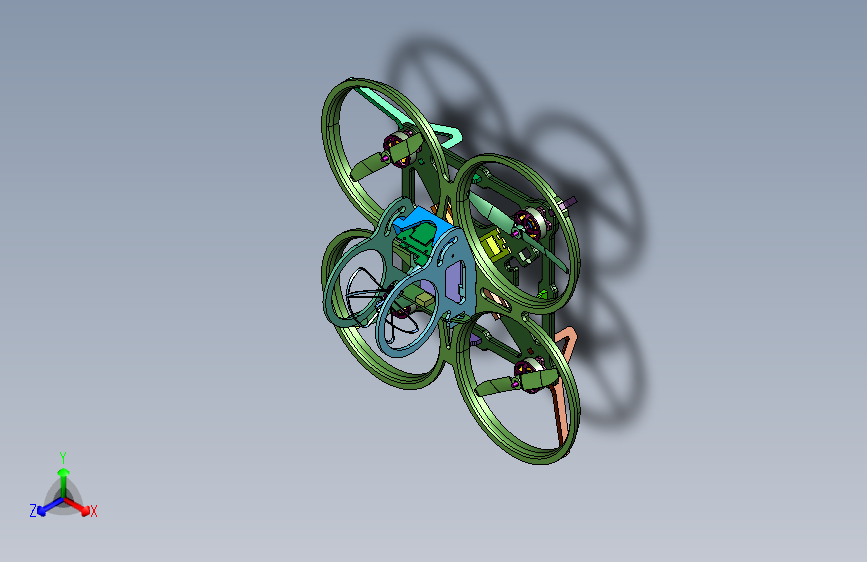
Task: Click the Z label on the triad
Action: pos(33,511)
